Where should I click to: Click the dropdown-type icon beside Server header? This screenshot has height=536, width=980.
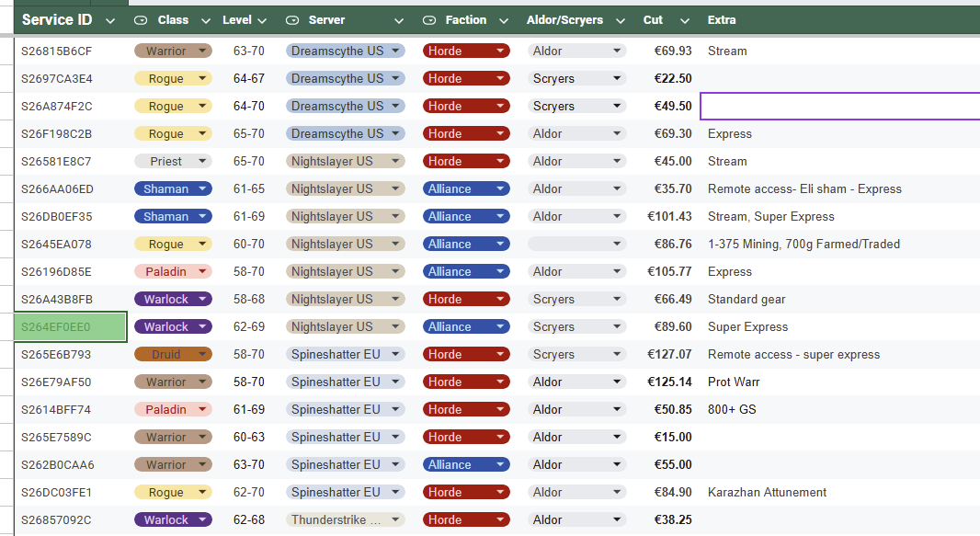click(291, 20)
